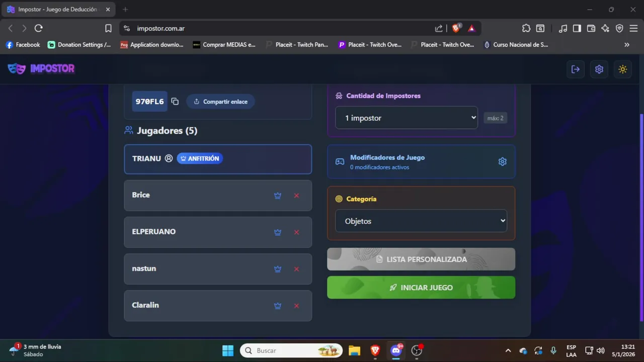Viewport: 644px width, 362px height.
Task: Open the Windows Start menu
Action: coord(228,350)
